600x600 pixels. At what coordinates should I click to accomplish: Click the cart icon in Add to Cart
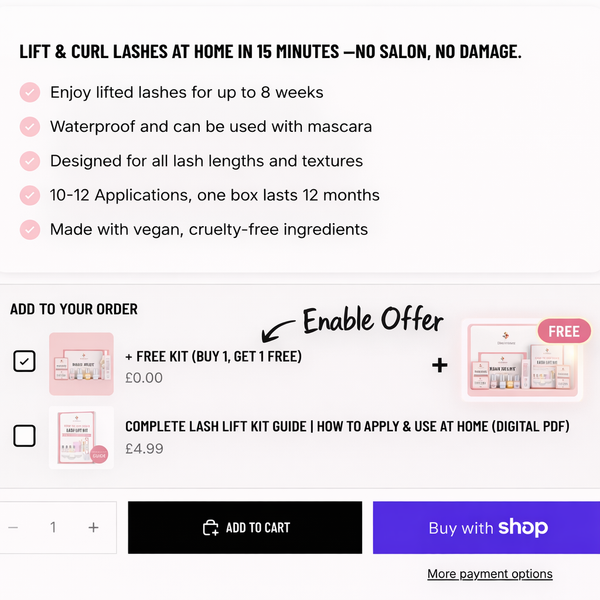click(210, 527)
